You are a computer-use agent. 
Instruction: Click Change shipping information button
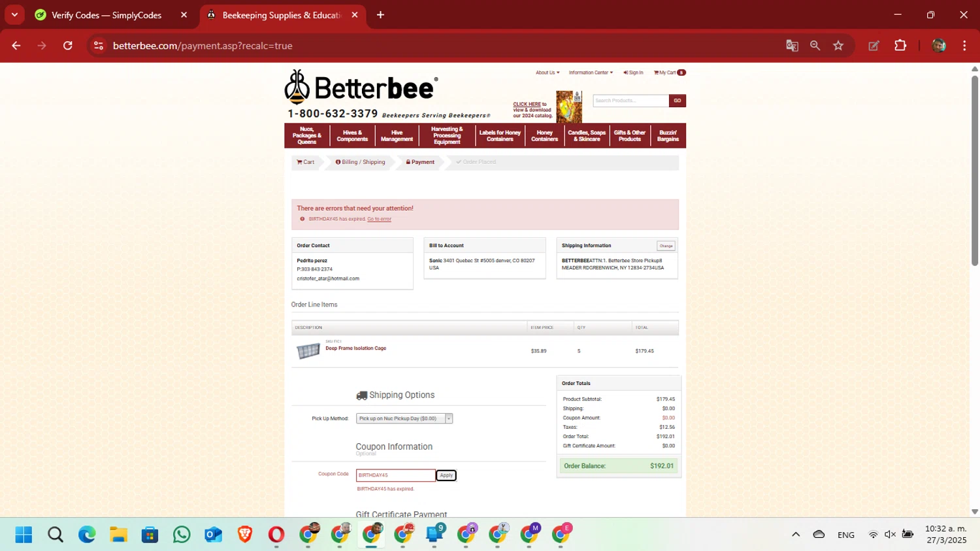click(x=666, y=246)
